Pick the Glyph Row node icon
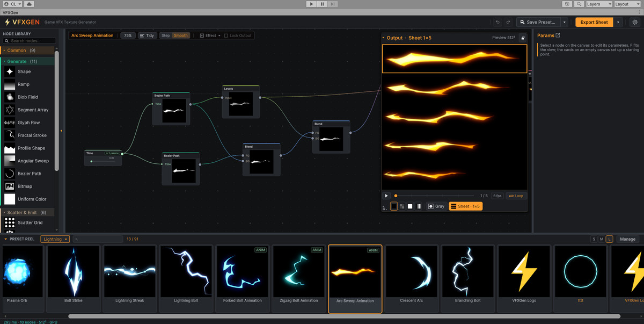Viewport: 644px width, 324px height. click(x=10, y=123)
